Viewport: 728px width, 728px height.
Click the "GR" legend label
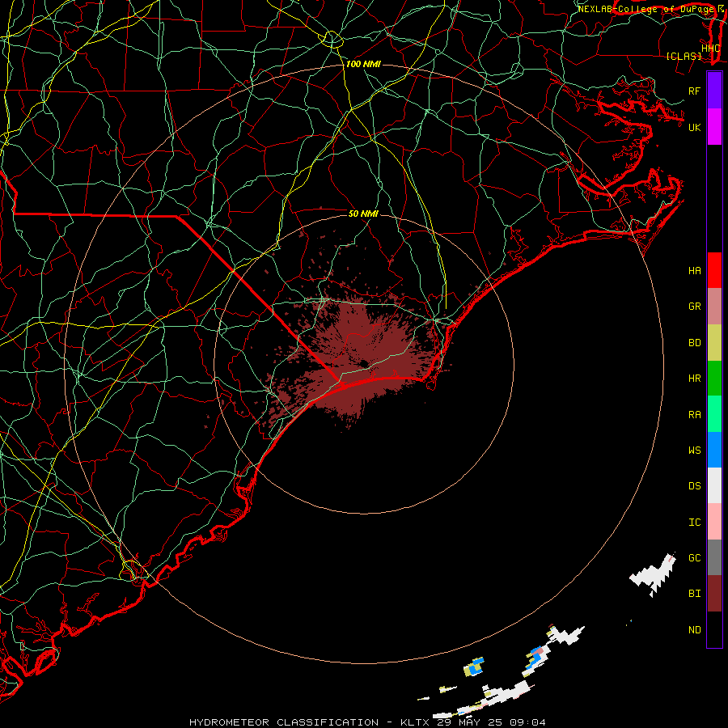point(694,307)
